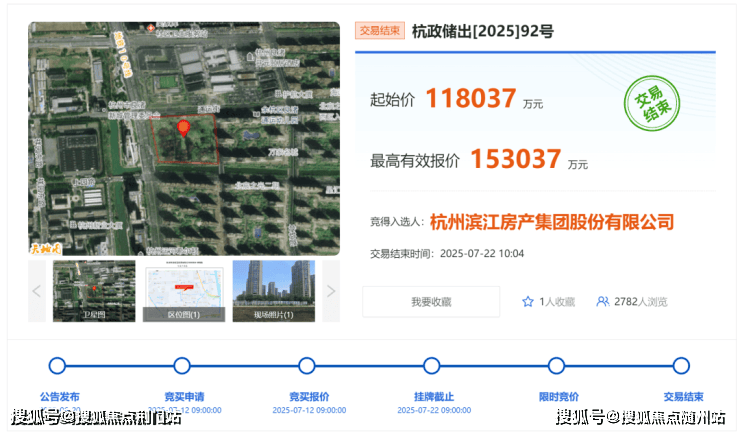This screenshot has height=434, width=740.
Task: Go to previous thumbnail with left arrow
Action: [x=37, y=291]
